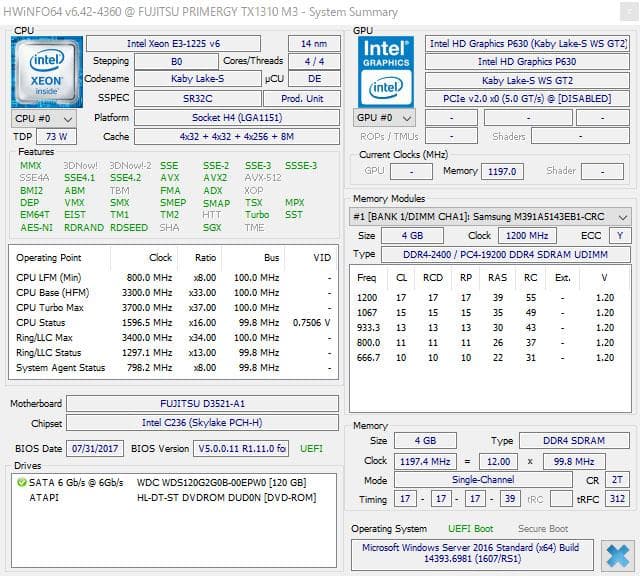Viewport: 640px width, 576px height.
Task: Click the CR 2T field
Action: [x=617, y=480]
